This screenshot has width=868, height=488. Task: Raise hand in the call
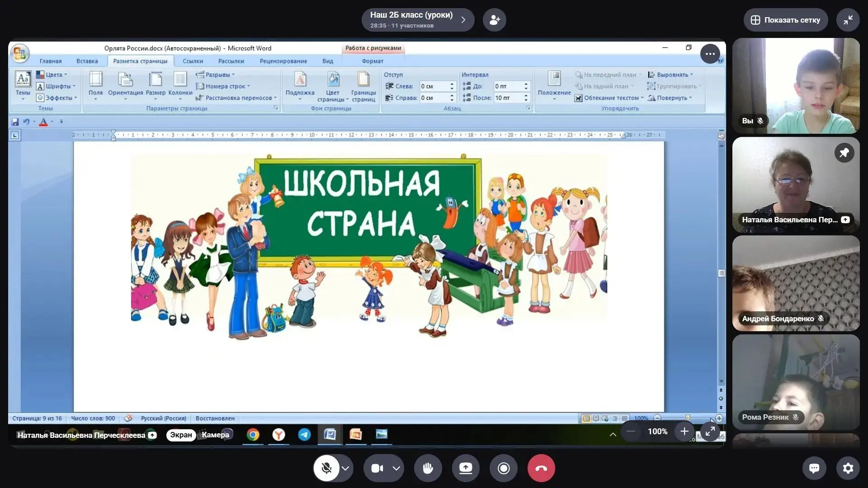click(428, 468)
